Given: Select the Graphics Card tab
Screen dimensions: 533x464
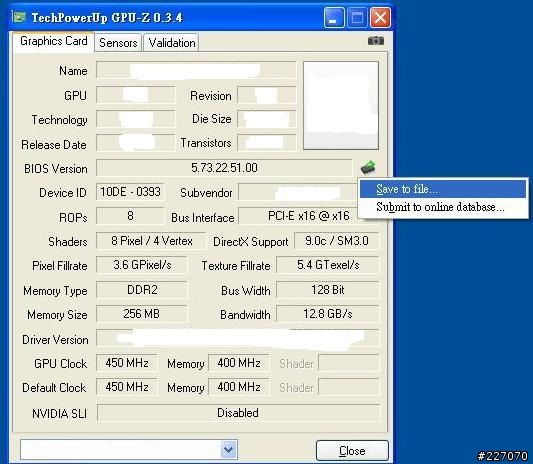Looking at the screenshot, I should 54,41.
